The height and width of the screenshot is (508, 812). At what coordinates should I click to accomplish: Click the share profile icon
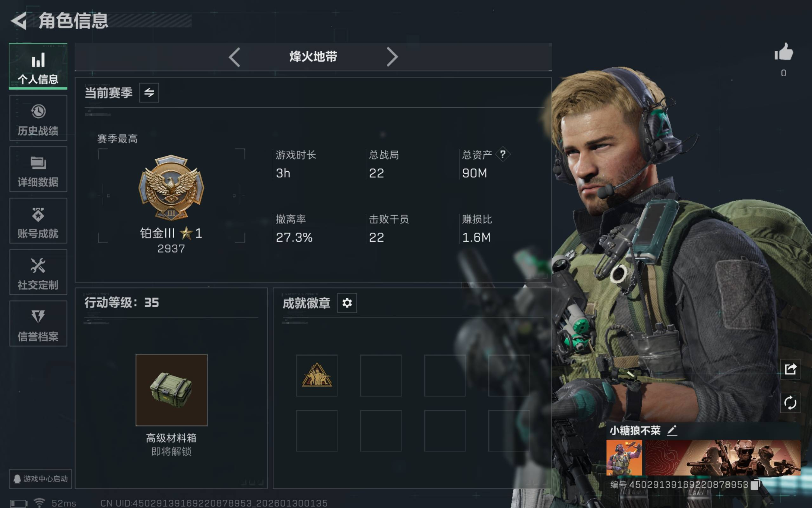pyautogui.click(x=790, y=369)
